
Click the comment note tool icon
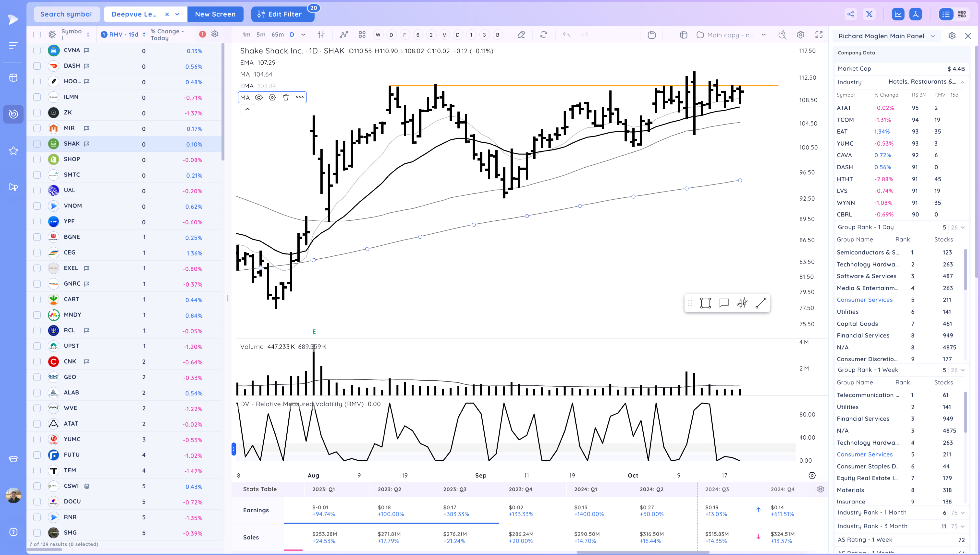click(724, 303)
